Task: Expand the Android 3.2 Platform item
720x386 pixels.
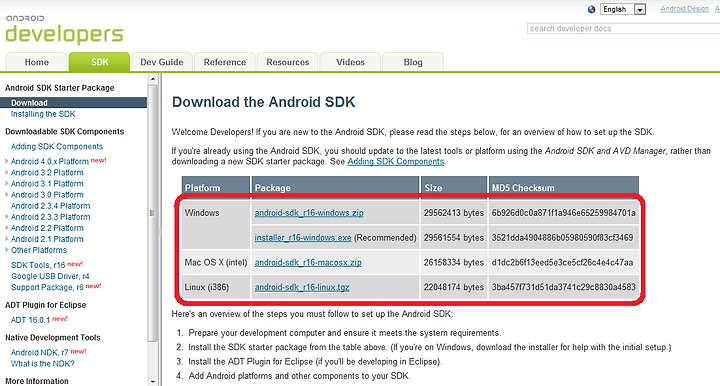Action: click(6, 173)
